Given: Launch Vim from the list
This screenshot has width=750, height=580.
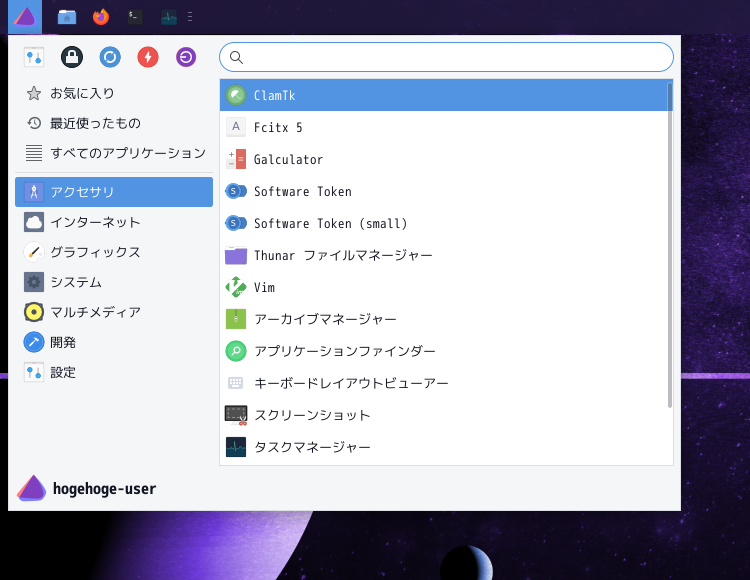Looking at the screenshot, I should (446, 287).
